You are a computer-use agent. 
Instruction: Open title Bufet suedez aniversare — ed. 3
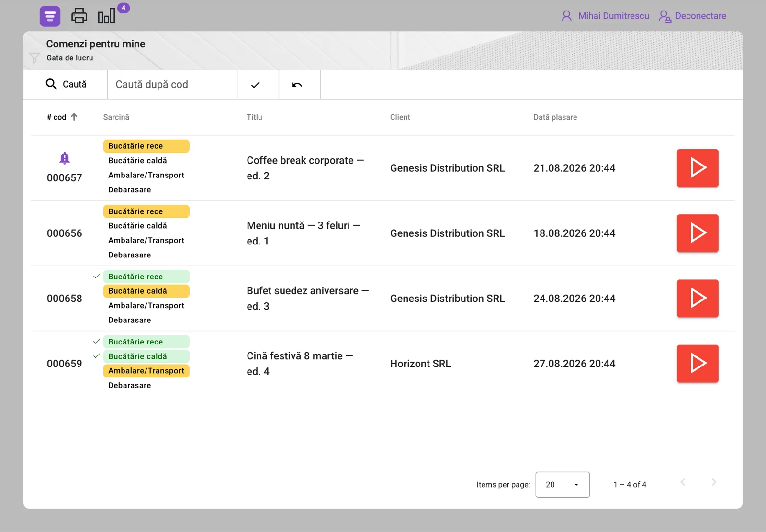tap(308, 299)
